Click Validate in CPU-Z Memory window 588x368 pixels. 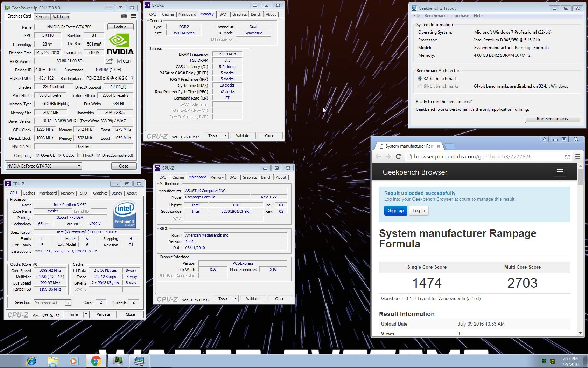click(243, 136)
